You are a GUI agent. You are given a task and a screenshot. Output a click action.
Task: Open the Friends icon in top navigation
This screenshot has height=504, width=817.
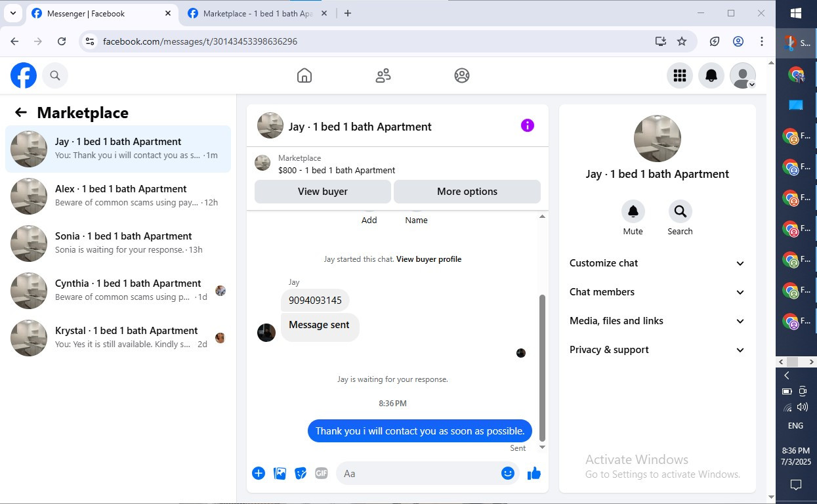click(383, 75)
